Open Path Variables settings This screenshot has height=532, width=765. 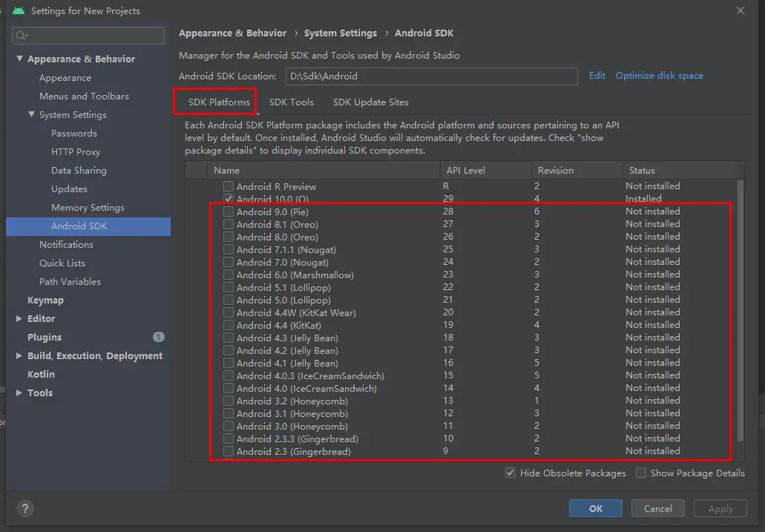70,282
